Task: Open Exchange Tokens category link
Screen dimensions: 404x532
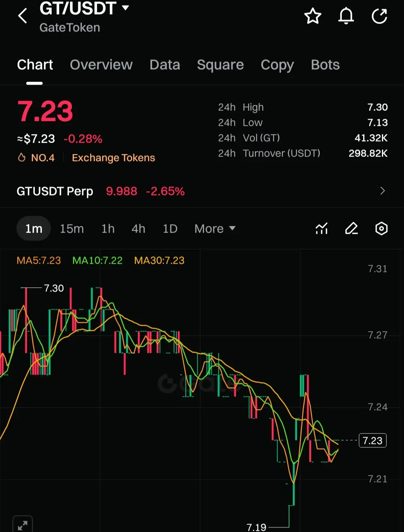Action: pyautogui.click(x=113, y=158)
